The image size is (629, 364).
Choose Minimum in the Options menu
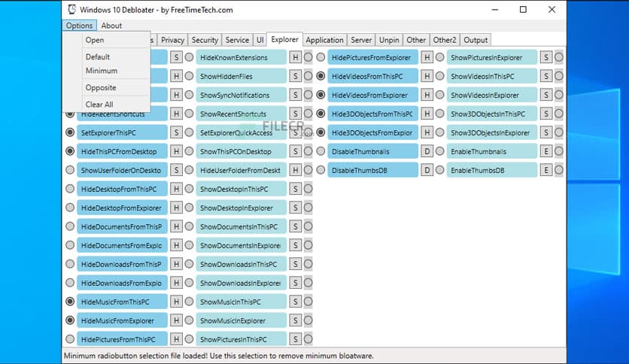106,71
